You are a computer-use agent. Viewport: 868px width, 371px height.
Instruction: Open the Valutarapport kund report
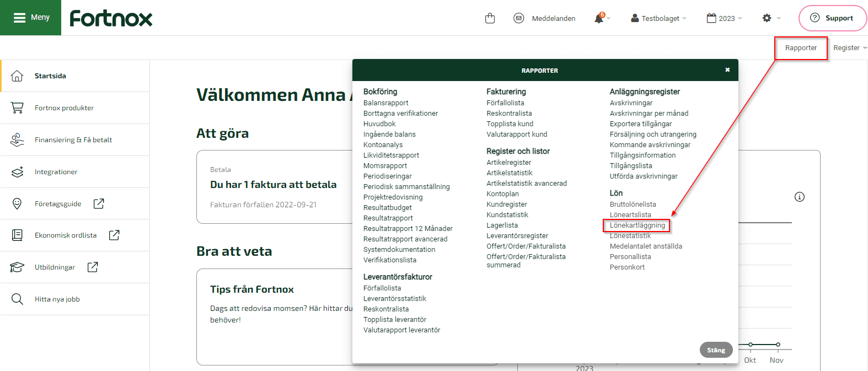[517, 134]
